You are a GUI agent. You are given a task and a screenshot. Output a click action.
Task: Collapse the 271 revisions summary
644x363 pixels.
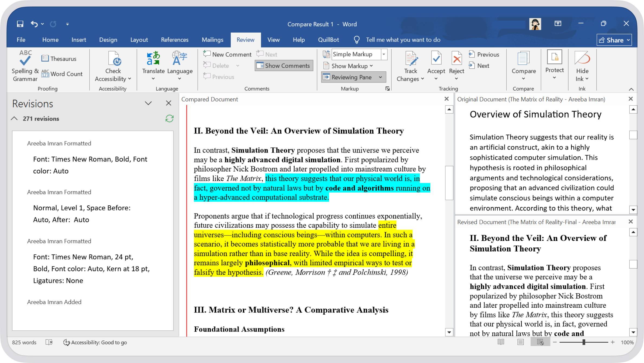pos(14,119)
